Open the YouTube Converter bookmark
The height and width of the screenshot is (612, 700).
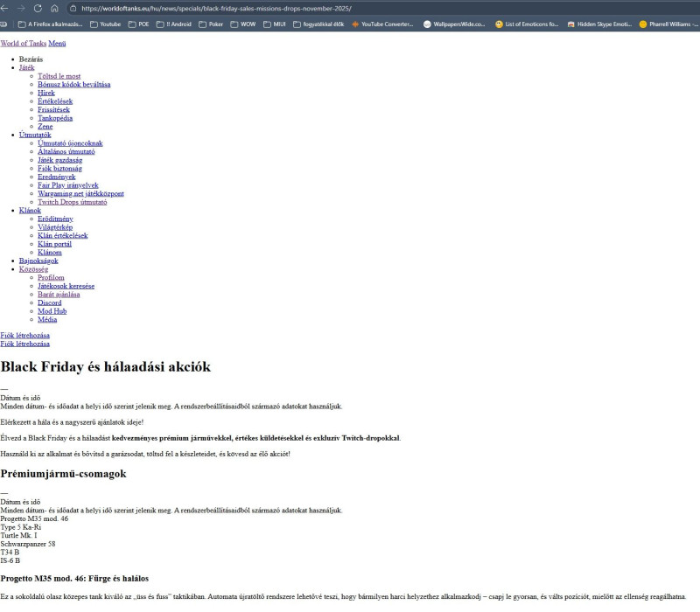pos(382,24)
